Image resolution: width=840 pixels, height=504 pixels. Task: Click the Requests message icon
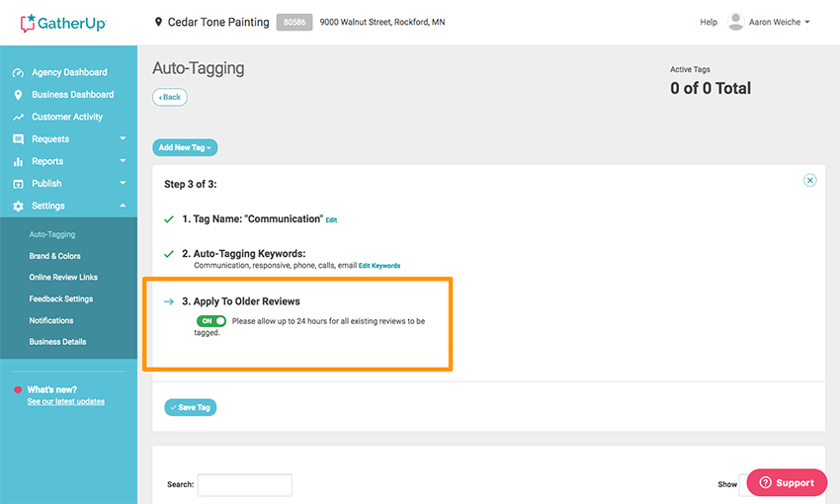pyautogui.click(x=18, y=139)
